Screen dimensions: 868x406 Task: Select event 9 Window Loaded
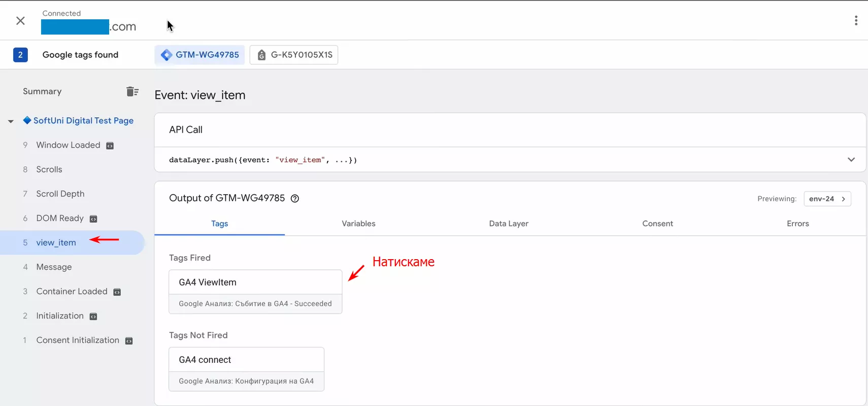tap(69, 145)
